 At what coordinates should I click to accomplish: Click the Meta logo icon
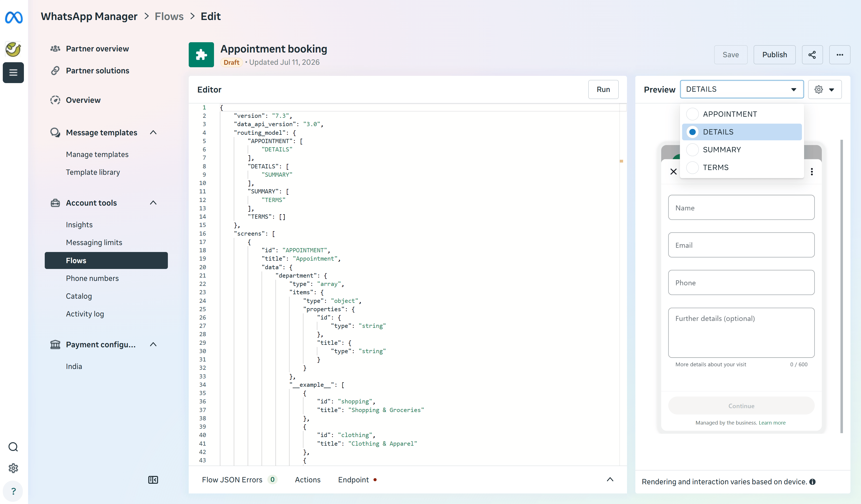14,17
